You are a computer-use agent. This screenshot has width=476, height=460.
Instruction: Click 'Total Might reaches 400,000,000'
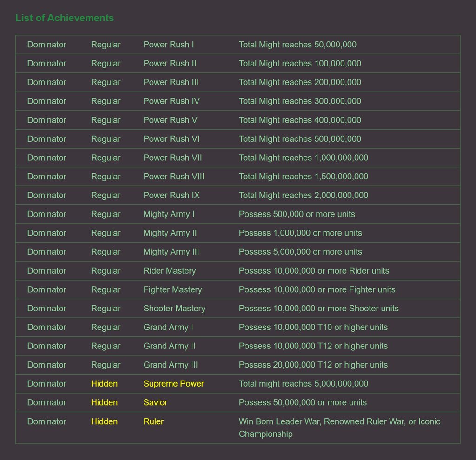(x=300, y=120)
